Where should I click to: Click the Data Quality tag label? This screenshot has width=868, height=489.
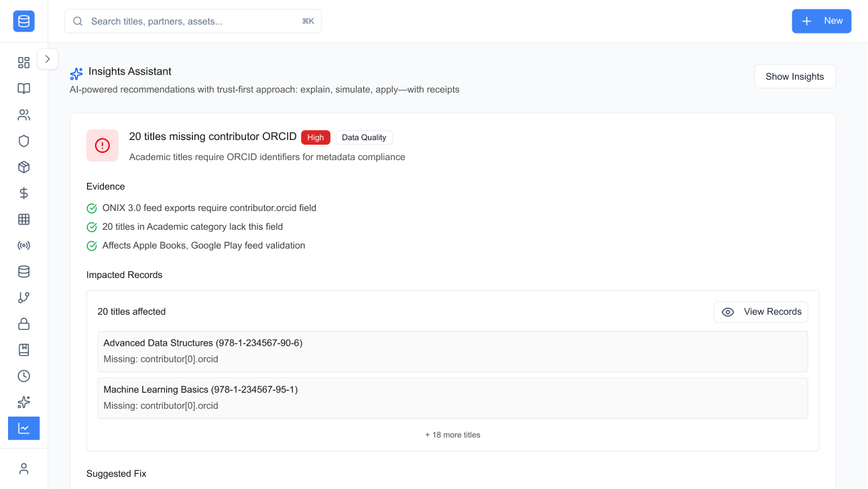tap(364, 137)
